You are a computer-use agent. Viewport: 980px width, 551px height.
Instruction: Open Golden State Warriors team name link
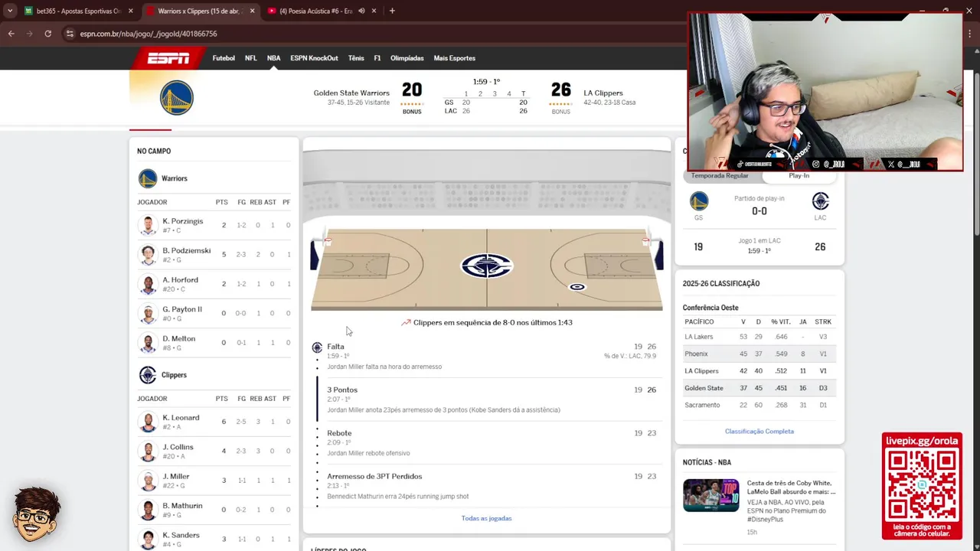(x=351, y=93)
